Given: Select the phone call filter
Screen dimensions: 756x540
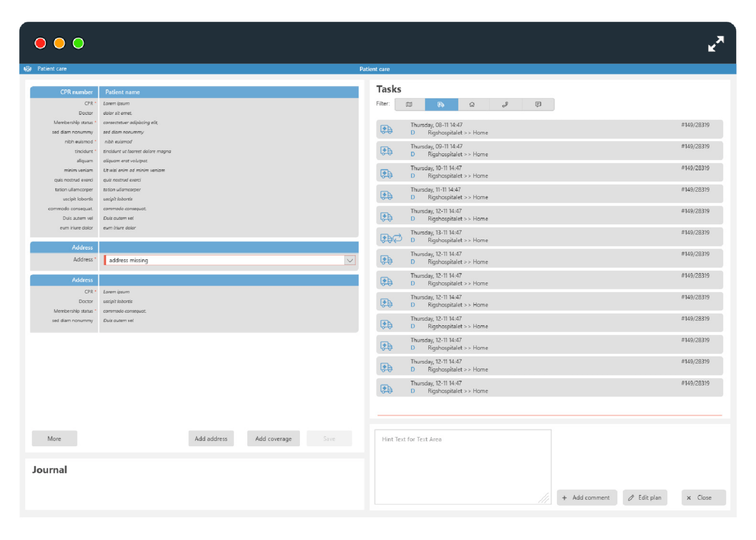Looking at the screenshot, I should point(505,104).
